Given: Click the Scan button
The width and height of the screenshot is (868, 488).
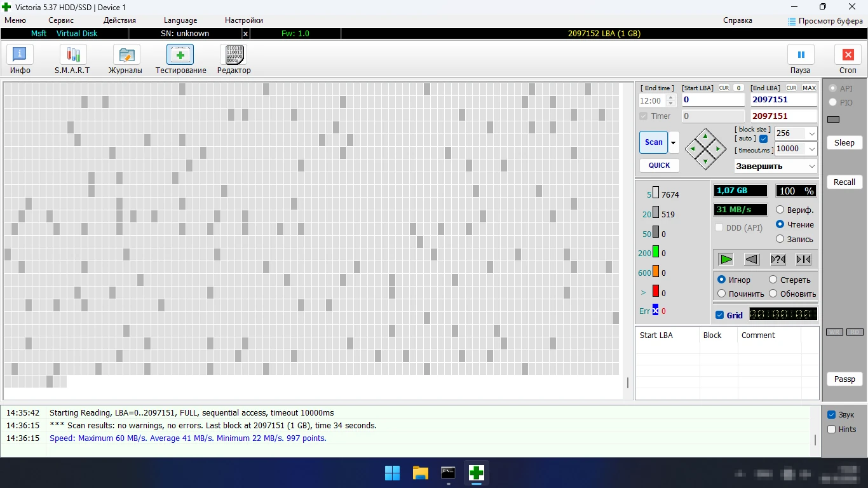Looking at the screenshot, I should click(x=654, y=142).
